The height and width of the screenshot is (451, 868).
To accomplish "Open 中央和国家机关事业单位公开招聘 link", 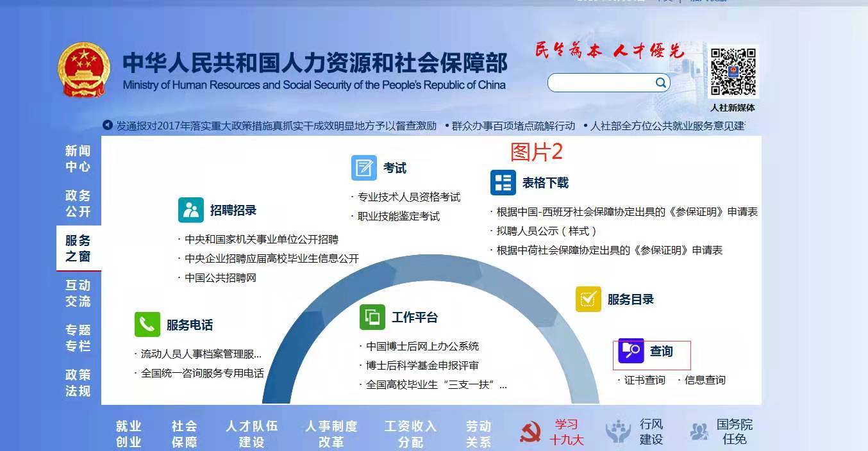I will (262, 239).
